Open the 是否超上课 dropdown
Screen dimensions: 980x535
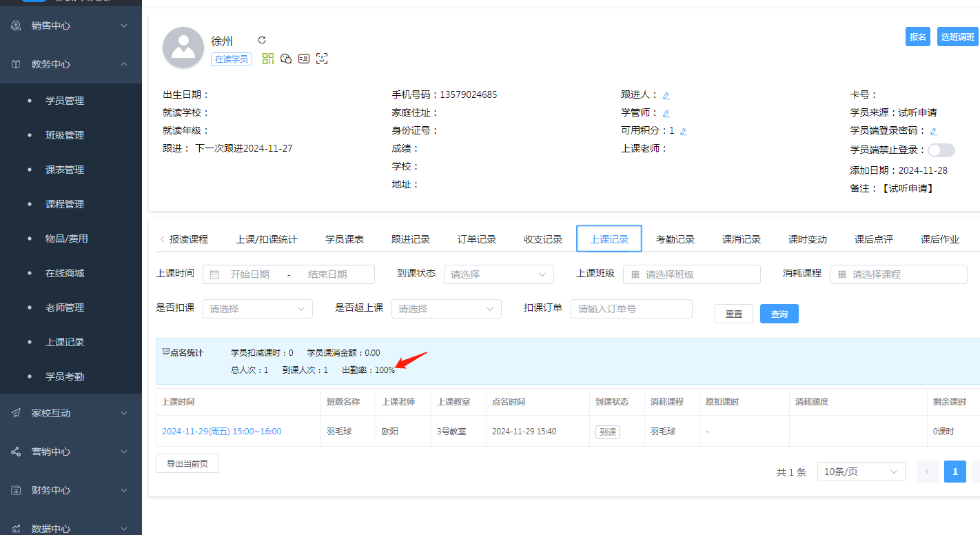447,309
